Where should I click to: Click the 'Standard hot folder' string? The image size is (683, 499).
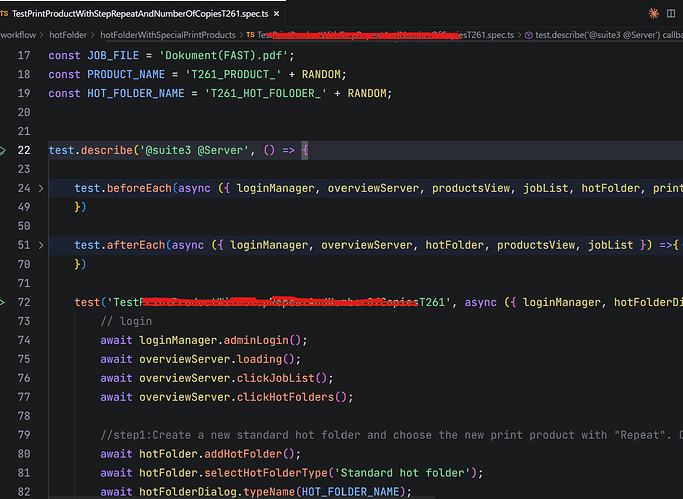click(x=402, y=473)
